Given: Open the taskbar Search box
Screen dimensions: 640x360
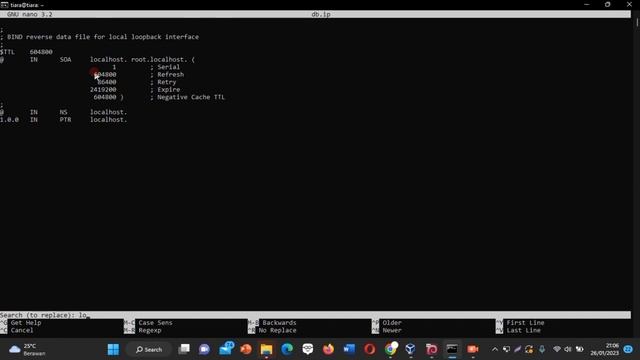Looking at the screenshot, I should click(x=149, y=349).
